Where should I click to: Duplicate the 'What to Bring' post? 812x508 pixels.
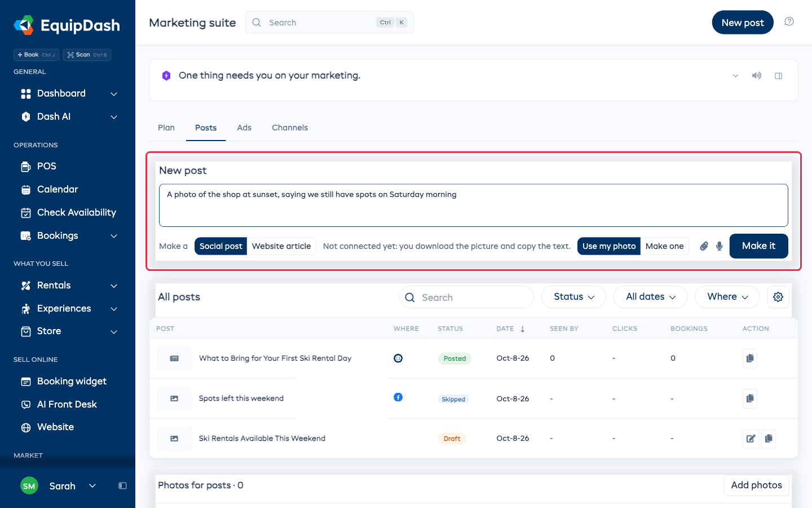point(749,358)
